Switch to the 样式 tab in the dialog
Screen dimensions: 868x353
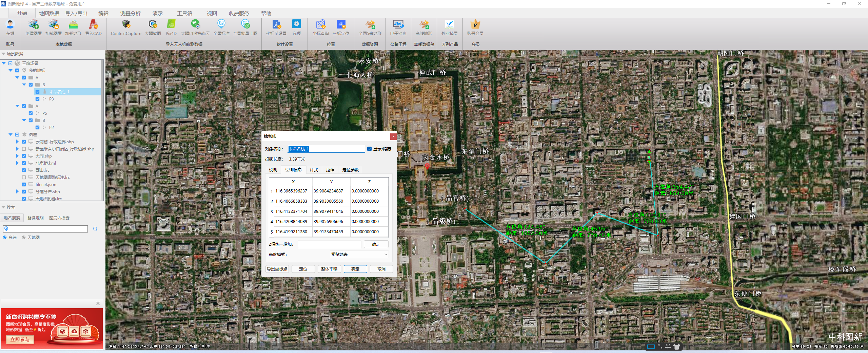pyautogui.click(x=314, y=170)
